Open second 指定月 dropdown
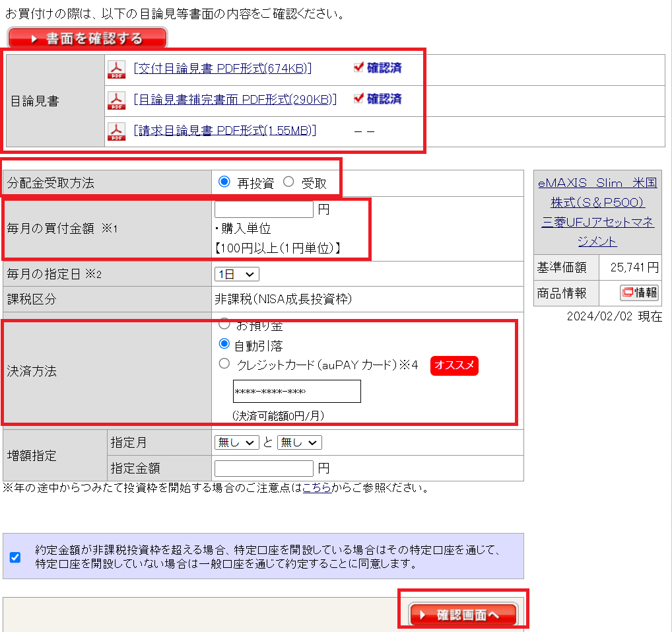The image size is (672, 632). (300, 442)
